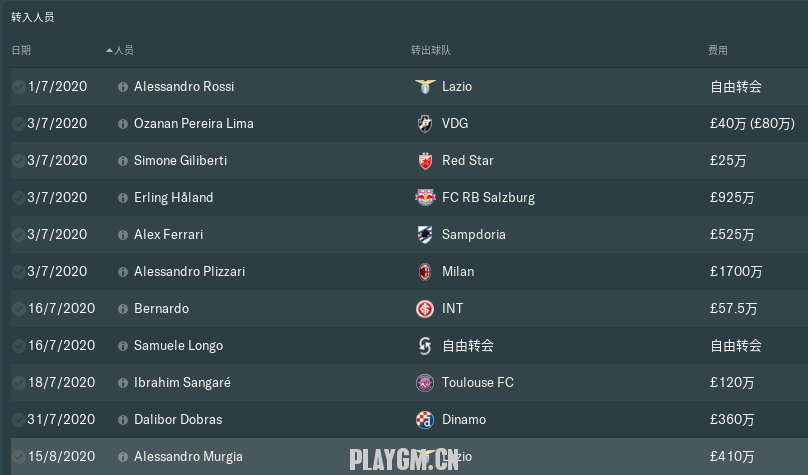Open the Dinamo club badge

[425, 420]
